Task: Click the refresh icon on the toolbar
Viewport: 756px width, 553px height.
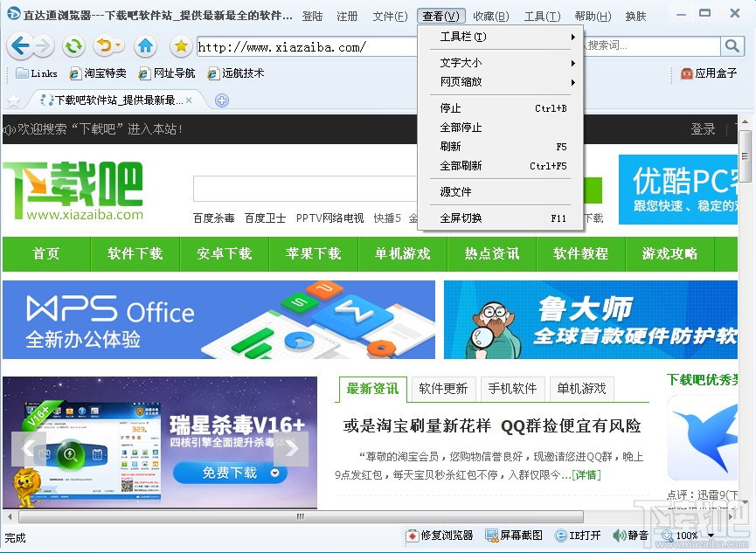Action: coord(73,45)
